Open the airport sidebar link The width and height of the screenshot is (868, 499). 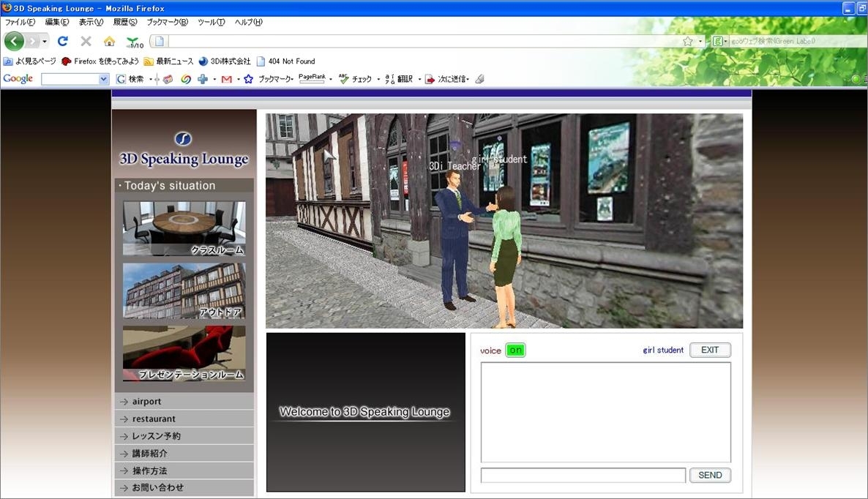pyautogui.click(x=184, y=402)
